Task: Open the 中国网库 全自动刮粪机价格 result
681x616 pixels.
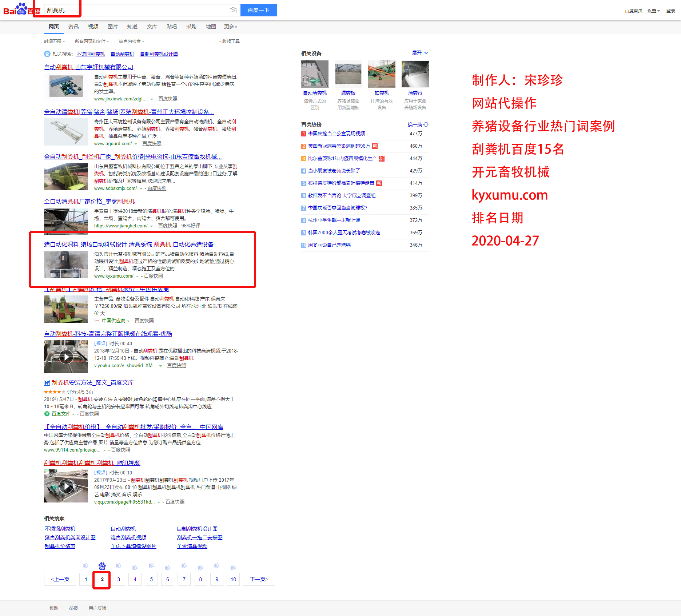Action: pos(134,427)
